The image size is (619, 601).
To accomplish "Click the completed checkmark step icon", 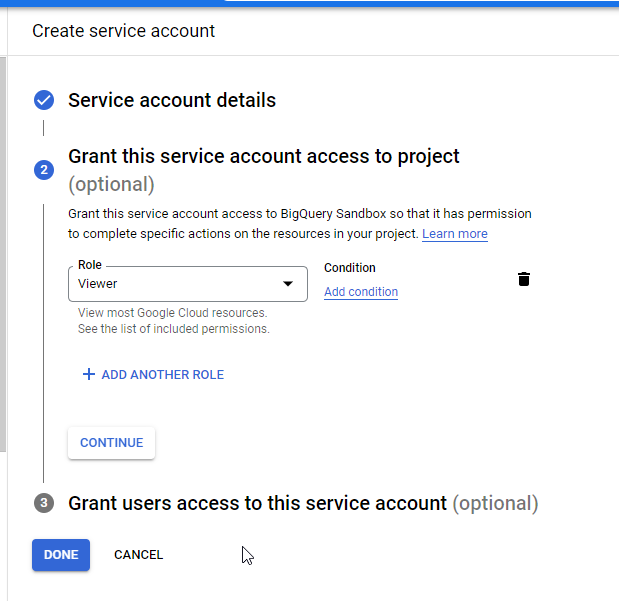I will (43, 100).
